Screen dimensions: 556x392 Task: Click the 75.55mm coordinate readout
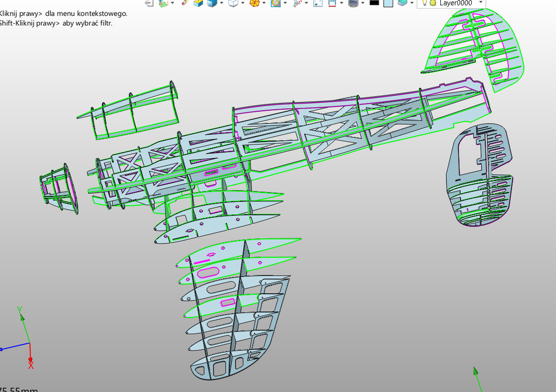[x=16, y=389]
